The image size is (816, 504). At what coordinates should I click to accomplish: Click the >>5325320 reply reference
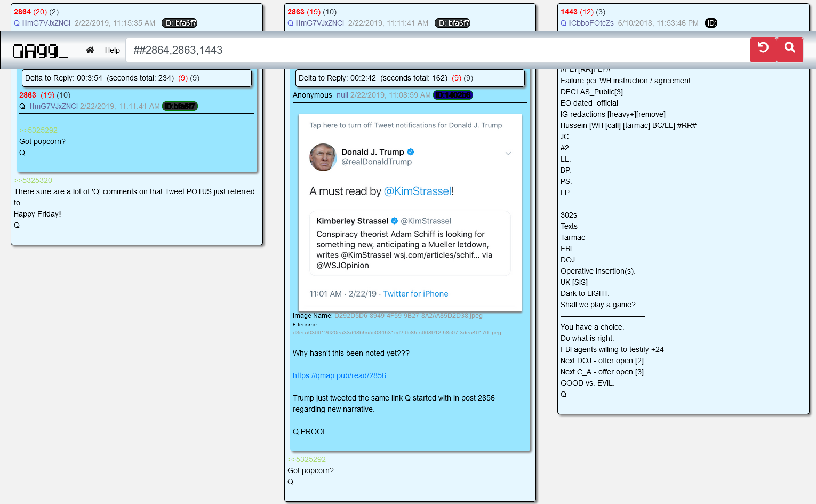pyautogui.click(x=33, y=180)
